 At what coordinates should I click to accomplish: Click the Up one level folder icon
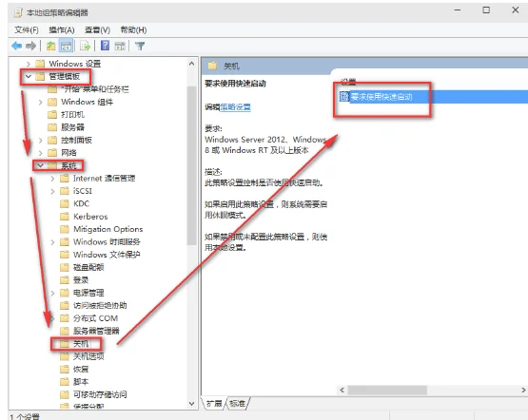click(50, 46)
